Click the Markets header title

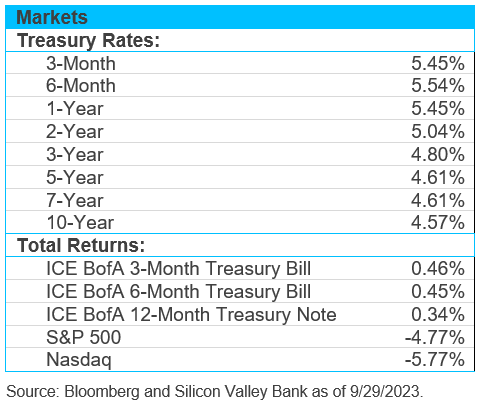[x=52, y=17]
